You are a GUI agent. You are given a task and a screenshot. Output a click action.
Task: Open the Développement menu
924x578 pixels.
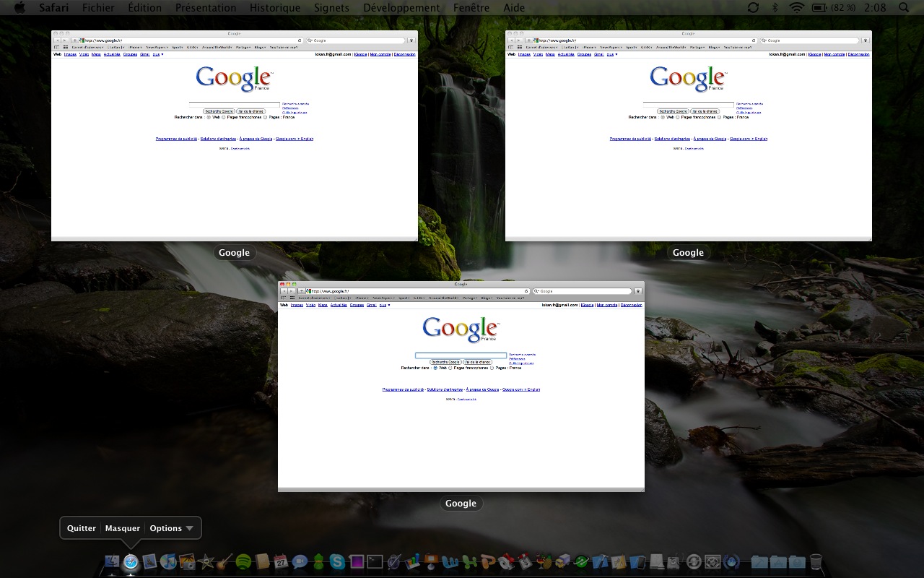tap(401, 8)
